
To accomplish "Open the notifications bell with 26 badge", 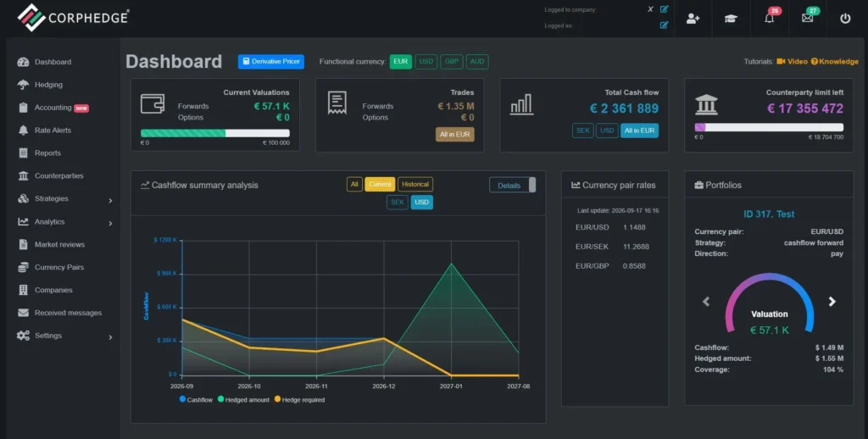I will click(x=770, y=18).
